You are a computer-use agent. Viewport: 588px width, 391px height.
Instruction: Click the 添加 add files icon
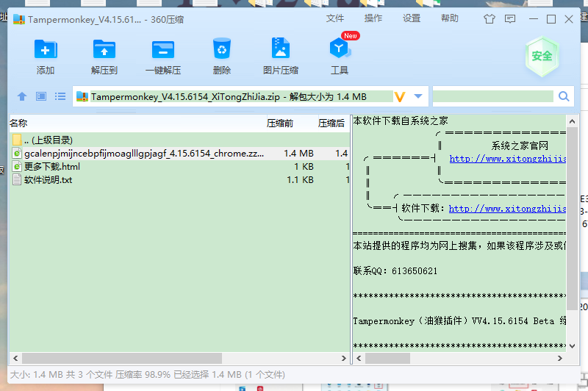click(46, 49)
